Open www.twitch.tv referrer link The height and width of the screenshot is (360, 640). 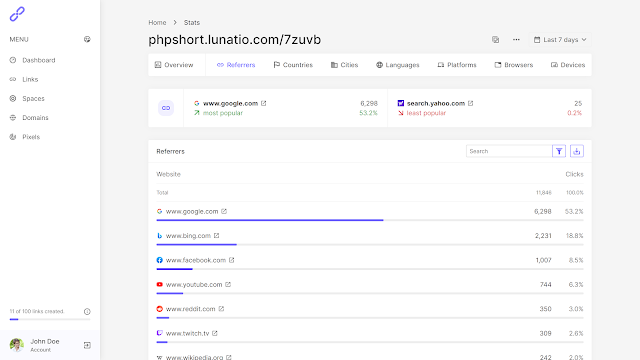187,333
